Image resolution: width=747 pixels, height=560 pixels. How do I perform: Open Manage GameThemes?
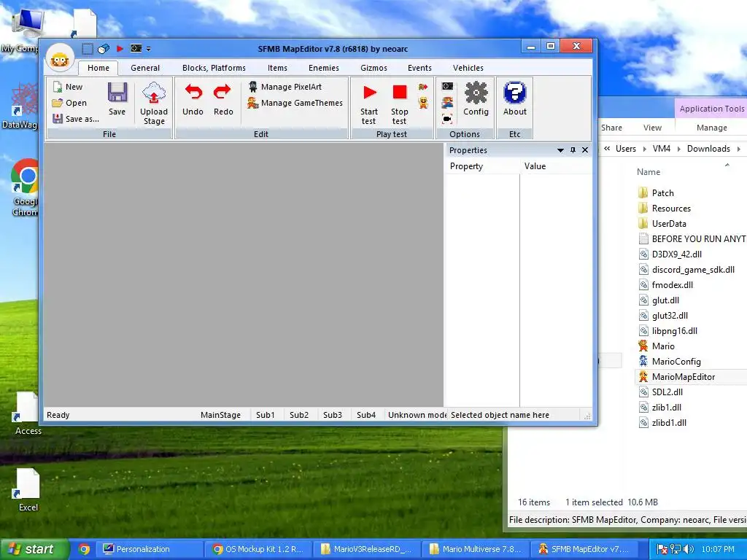tap(295, 103)
